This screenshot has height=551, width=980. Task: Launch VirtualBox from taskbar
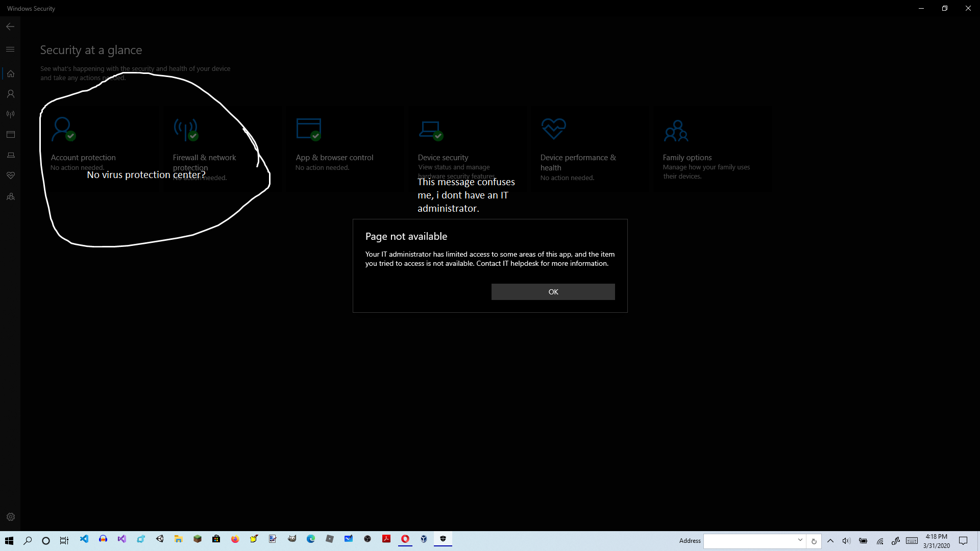pos(424,539)
